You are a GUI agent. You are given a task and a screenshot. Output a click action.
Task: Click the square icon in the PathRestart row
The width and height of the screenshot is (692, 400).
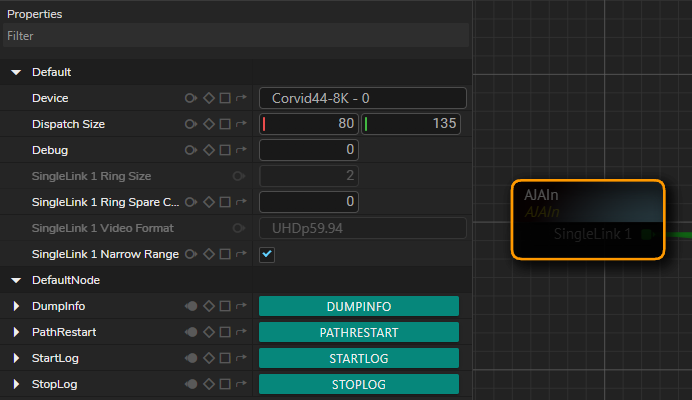pos(225,332)
